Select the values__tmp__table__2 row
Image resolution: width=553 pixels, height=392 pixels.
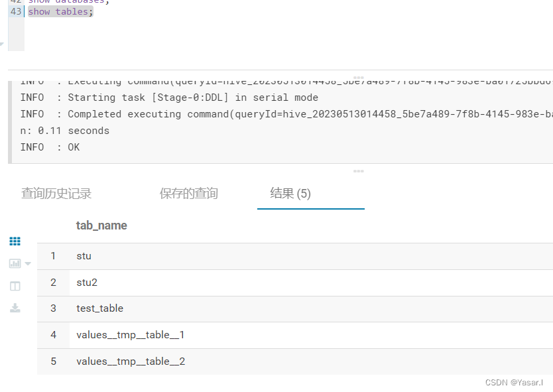[x=295, y=361]
